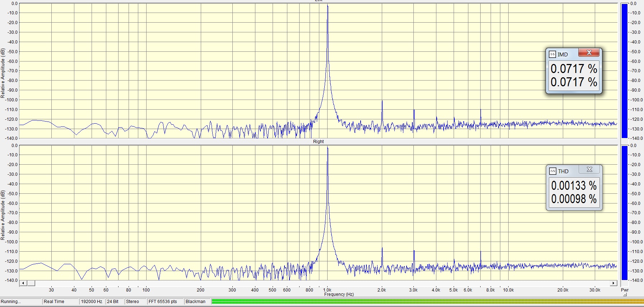The width and height of the screenshot is (644, 307).
Task: Click upper plot's 'Relative Amplitude (dB)' label
Action: [x=3, y=73]
